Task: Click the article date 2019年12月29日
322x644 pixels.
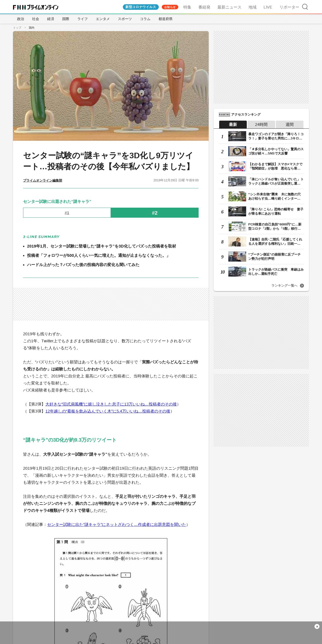Action: click(x=176, y=180)
